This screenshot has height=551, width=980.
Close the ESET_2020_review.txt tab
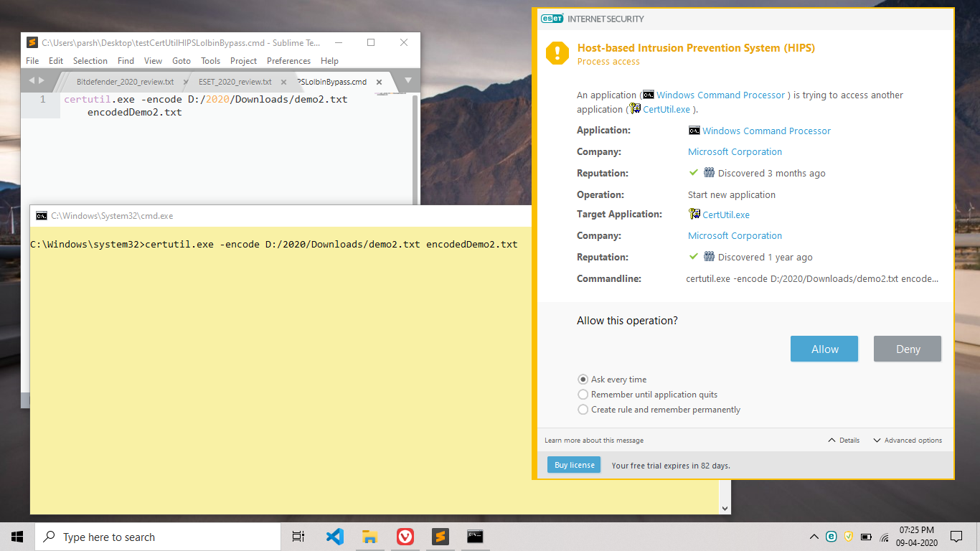[283, 82]
